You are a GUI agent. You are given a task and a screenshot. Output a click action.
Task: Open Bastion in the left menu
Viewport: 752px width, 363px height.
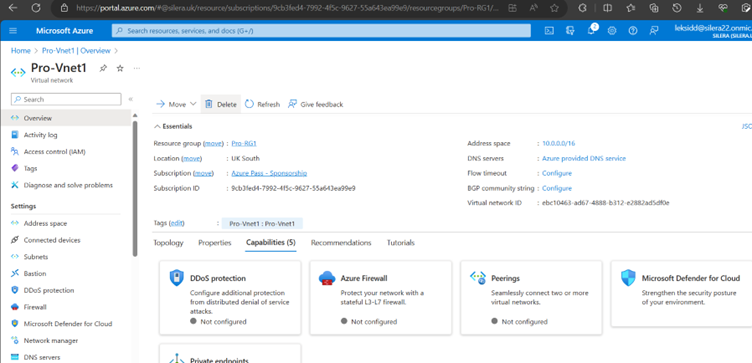(x=35, y=274)
